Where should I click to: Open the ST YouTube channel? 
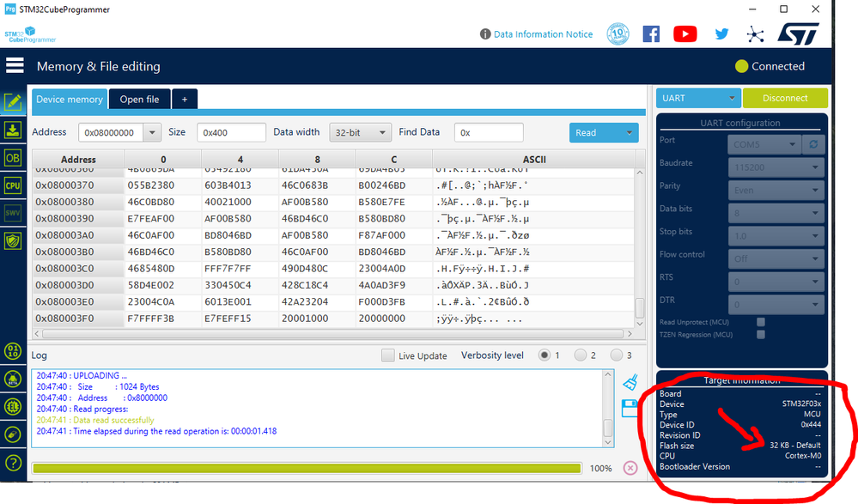pos(685,34)
